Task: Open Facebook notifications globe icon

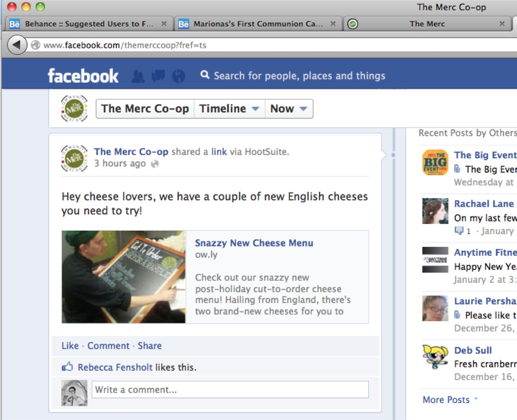Action: [x=178, y=76]
